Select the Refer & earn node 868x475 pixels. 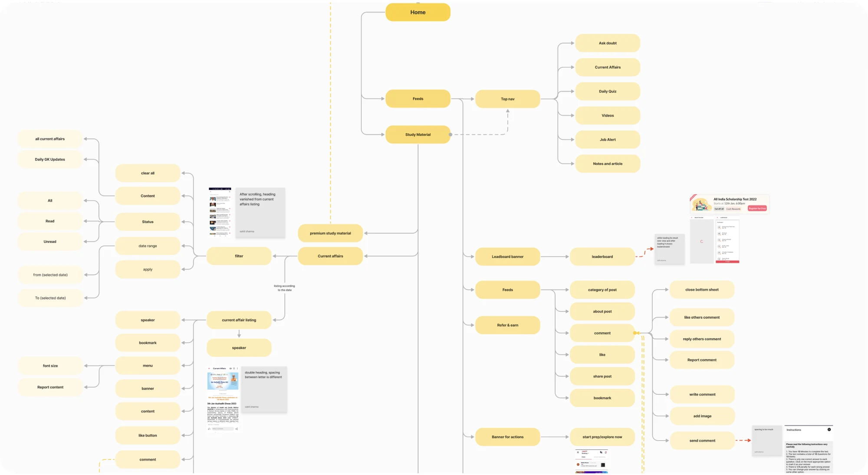click(x=507, y=325)
